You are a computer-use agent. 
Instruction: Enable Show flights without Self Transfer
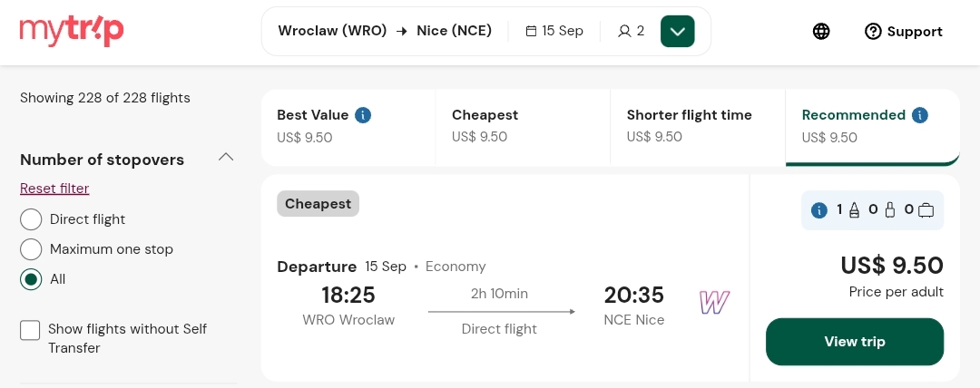pyautogui.click(x=30, y=330)
